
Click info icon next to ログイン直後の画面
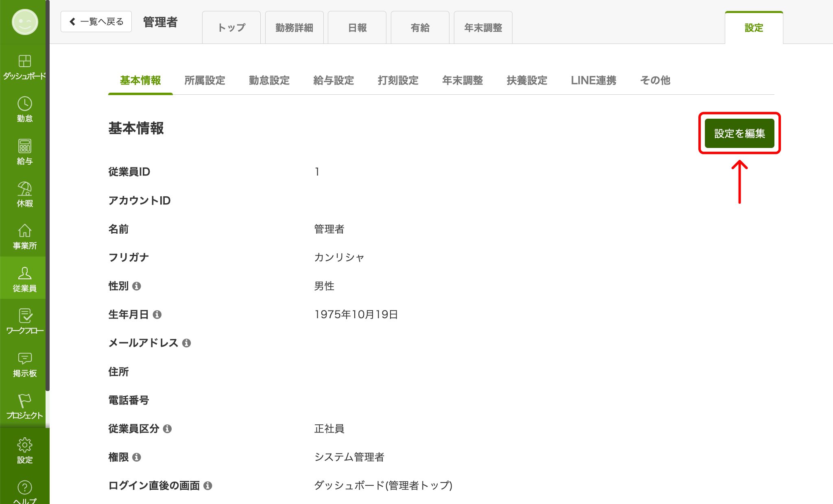tap(208, 486)
